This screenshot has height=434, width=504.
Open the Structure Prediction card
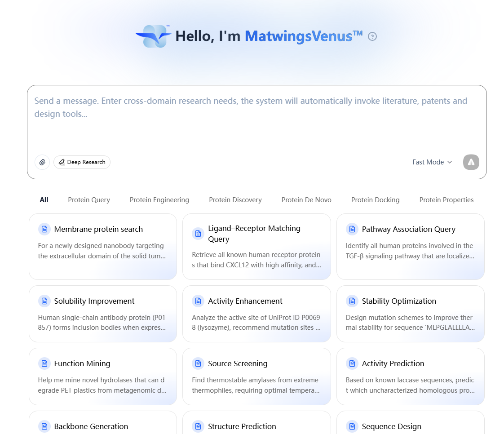click(256, 422)
